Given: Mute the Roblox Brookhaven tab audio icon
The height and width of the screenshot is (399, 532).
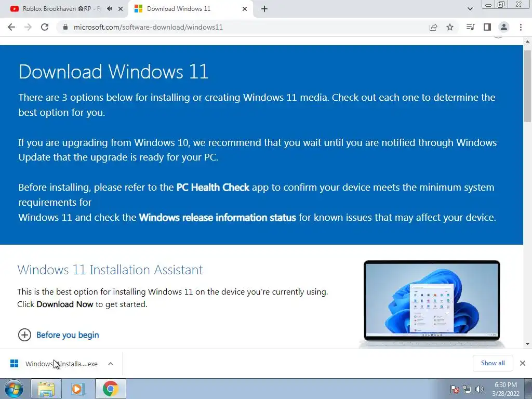Looking at the screenshot, I should [x=109, y=9].
